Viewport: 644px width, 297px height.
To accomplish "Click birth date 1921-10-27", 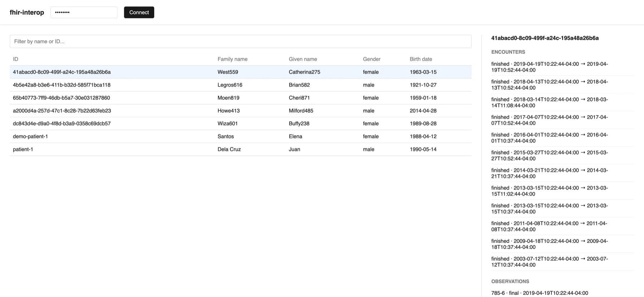I will click(x=423, y=85).
